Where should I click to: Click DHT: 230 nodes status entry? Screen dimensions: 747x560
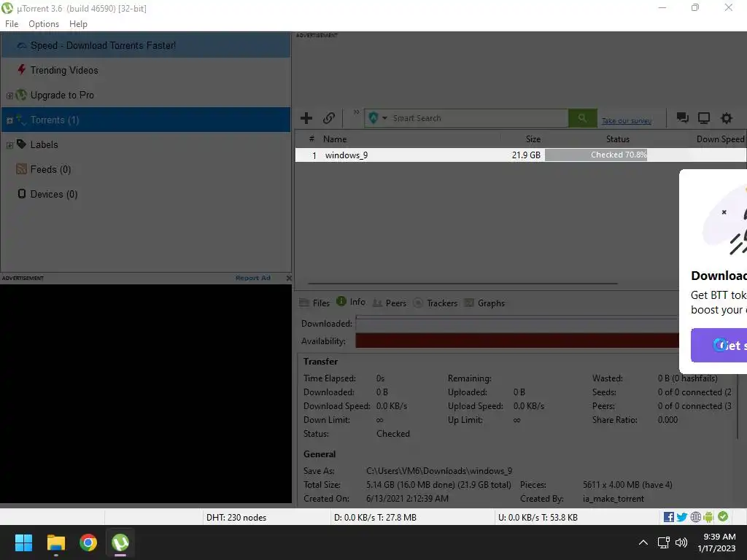(x=236, y=517)
